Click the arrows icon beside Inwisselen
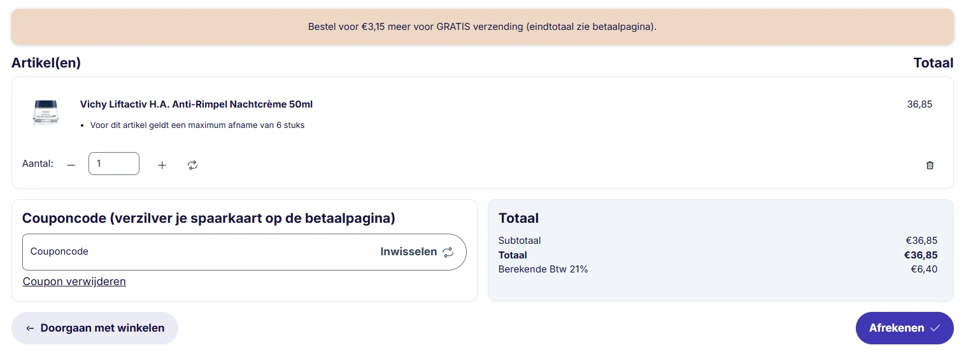 coord(448,252)
